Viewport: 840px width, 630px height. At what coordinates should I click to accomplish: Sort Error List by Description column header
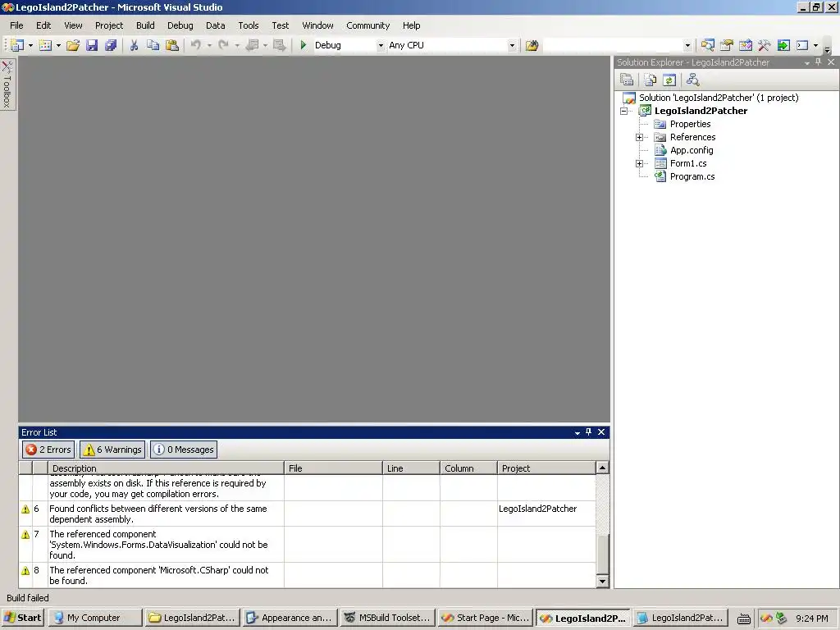click(166, 468)
